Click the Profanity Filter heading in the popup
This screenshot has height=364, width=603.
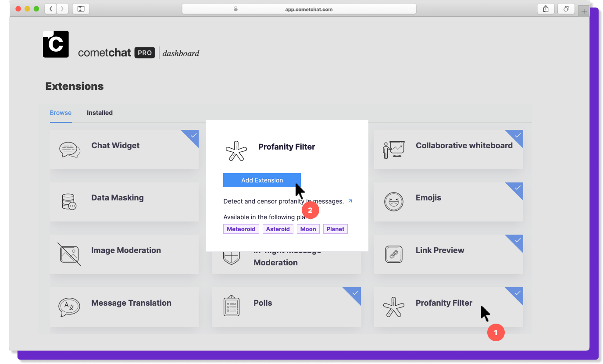click(x=287, y=147)
